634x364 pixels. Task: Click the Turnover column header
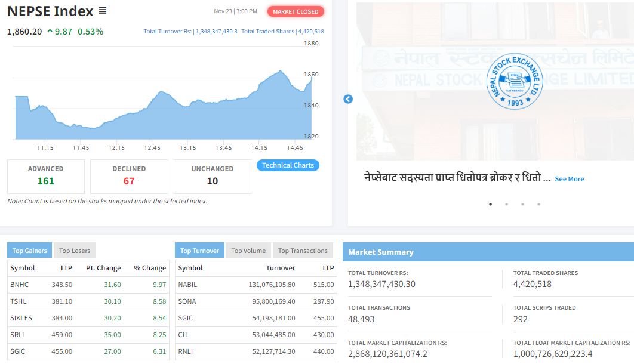pyautogui.click(x=281, y=268)
